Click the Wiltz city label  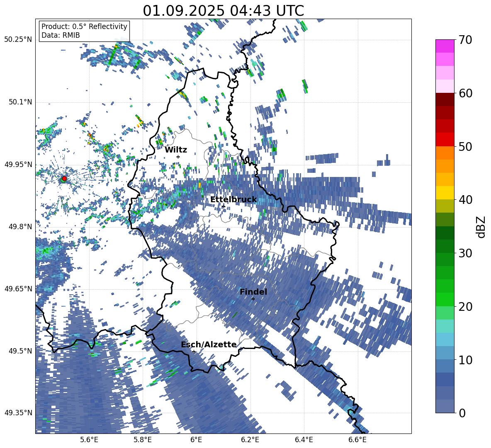point(176,150)
